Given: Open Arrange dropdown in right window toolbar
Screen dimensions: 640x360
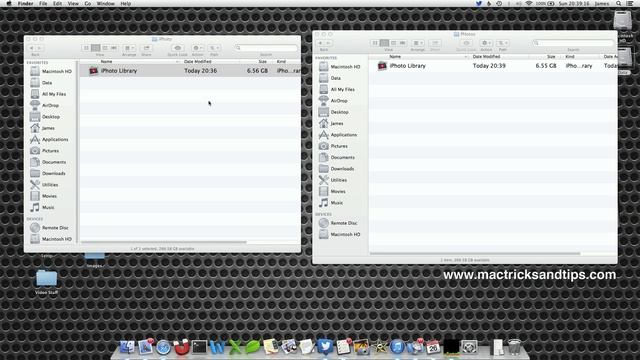Looking at the screenshot, I should tap(418, 43).
